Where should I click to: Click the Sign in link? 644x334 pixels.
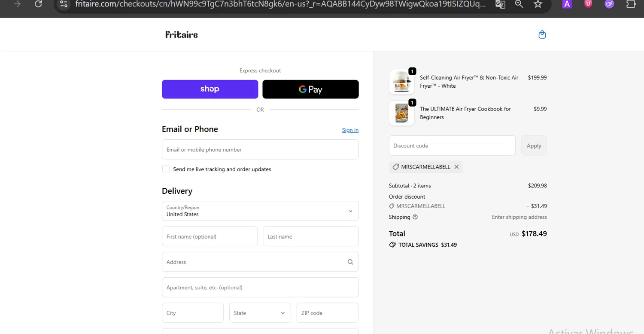click(x=350, y=130)
